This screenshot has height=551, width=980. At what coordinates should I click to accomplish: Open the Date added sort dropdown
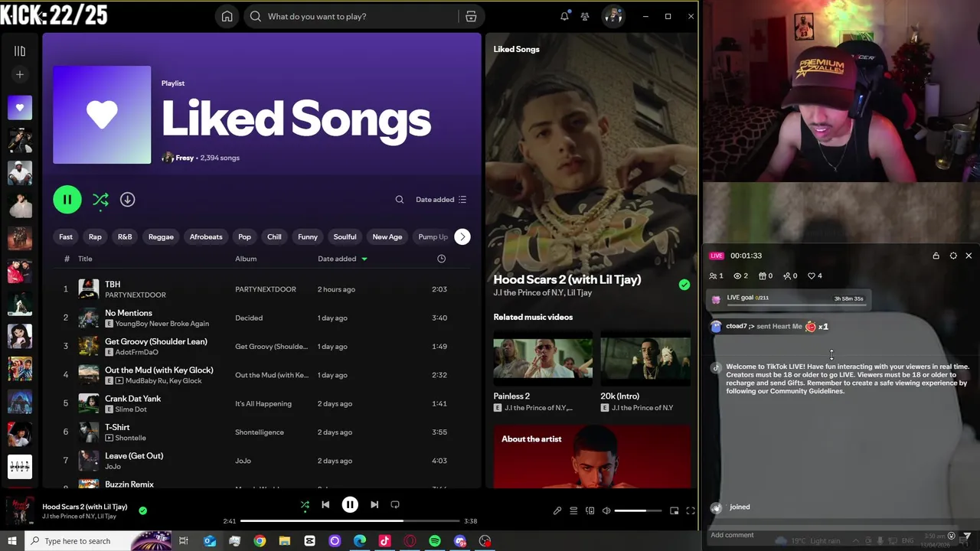click(441, 200)
